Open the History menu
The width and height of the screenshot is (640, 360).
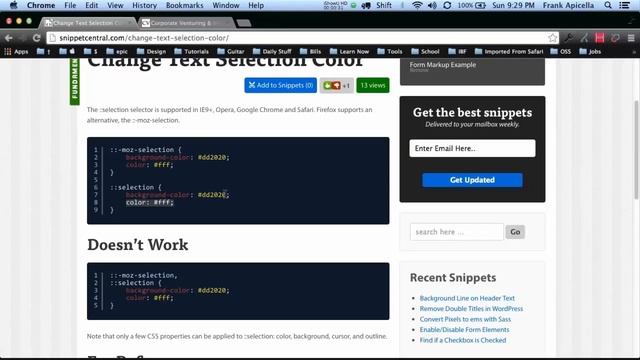144,5
